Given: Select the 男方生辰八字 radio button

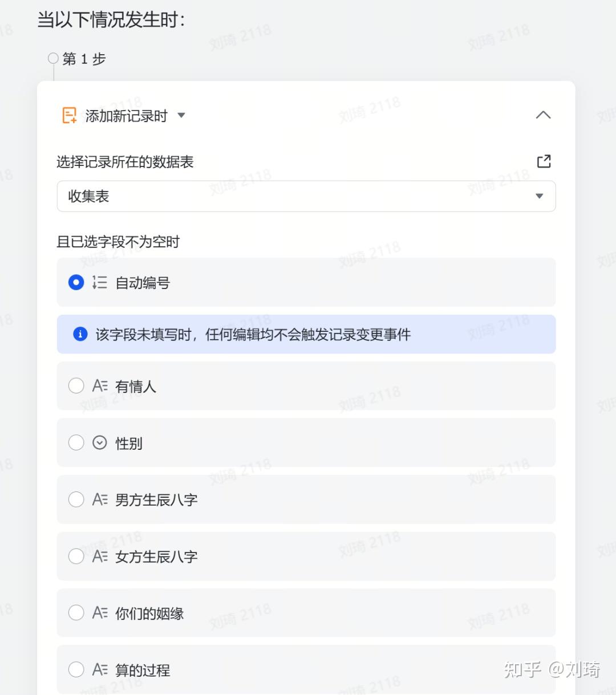Looking at the screenshot, I should coord(76,499).
